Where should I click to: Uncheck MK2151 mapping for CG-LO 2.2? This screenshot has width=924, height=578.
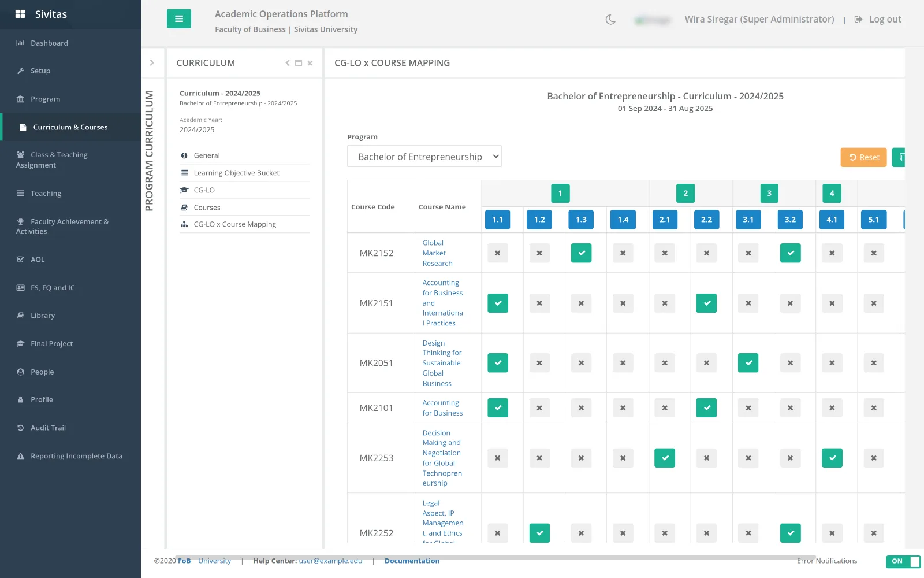pyautogui.click(x=706, y=303)
